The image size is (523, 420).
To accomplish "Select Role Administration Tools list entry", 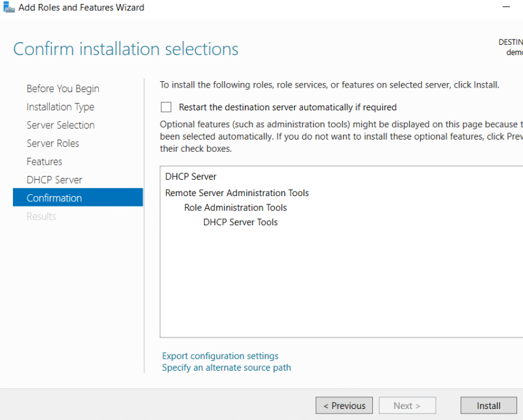I will (x=235, y=208).
